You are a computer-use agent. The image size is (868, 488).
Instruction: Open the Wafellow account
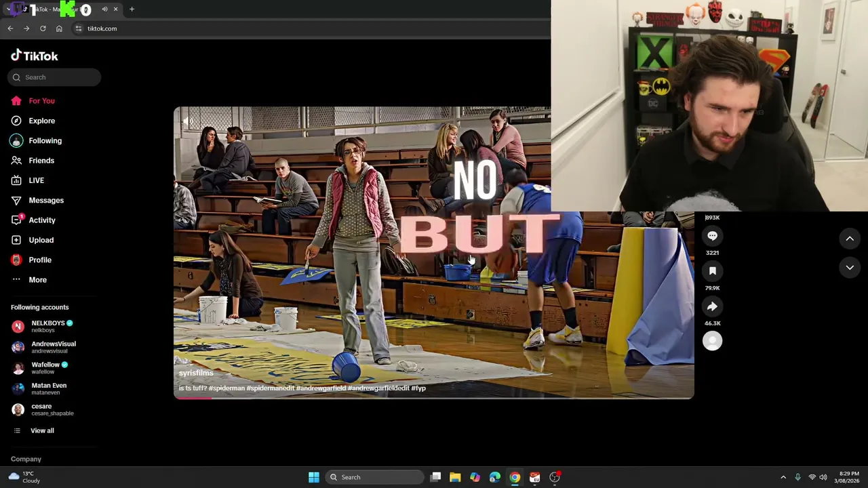40,368
